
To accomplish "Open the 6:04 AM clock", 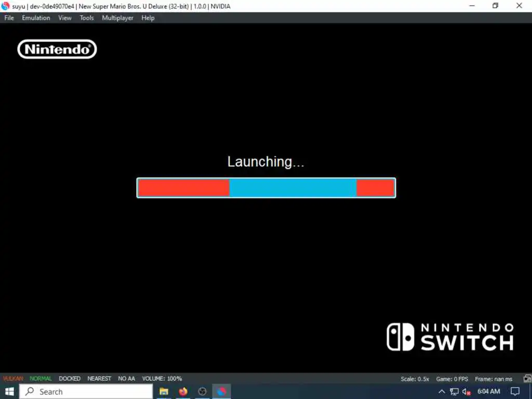I will pyautogui.click(x=488, y=392).
